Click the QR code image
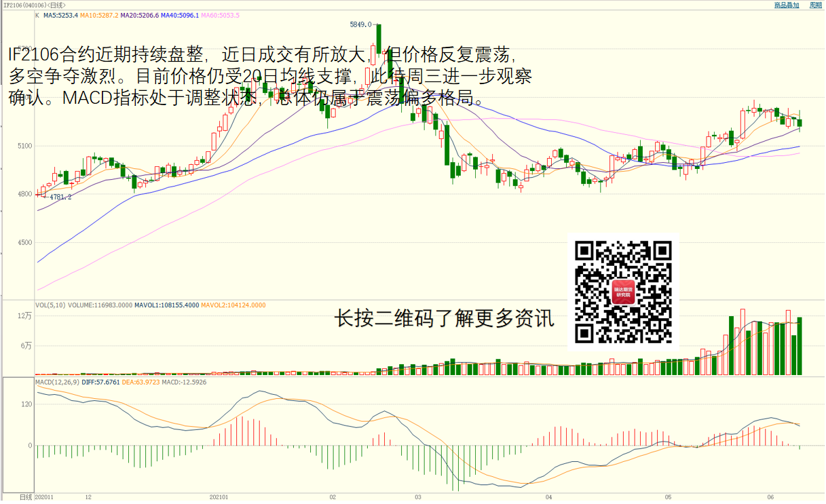This screenshot has height=504, width=826. tap(623, 292)
